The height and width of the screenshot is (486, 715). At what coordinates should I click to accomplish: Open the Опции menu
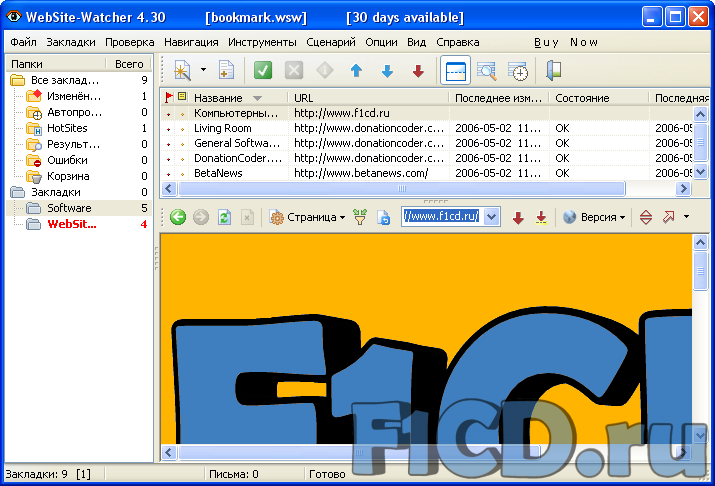pyautogui.click(x=381, y=42)
